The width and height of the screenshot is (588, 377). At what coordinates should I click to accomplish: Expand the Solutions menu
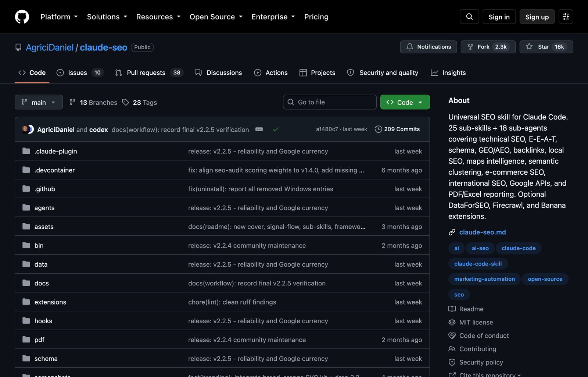point(107,17)
